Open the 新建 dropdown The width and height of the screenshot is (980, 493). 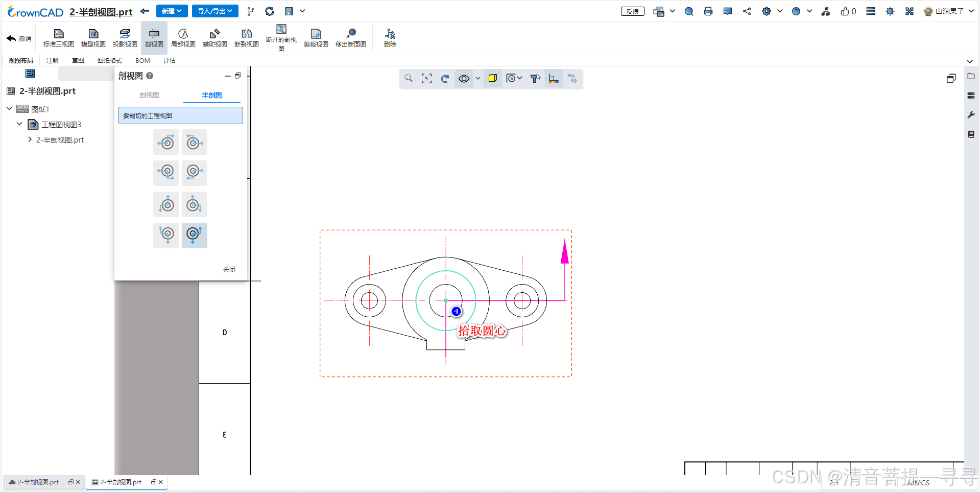pos(172,11)
